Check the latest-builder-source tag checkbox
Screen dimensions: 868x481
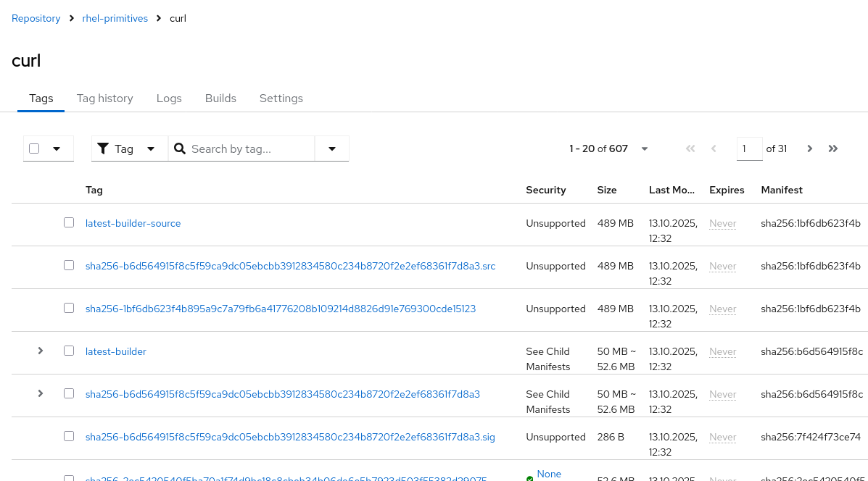pos(69,222)
